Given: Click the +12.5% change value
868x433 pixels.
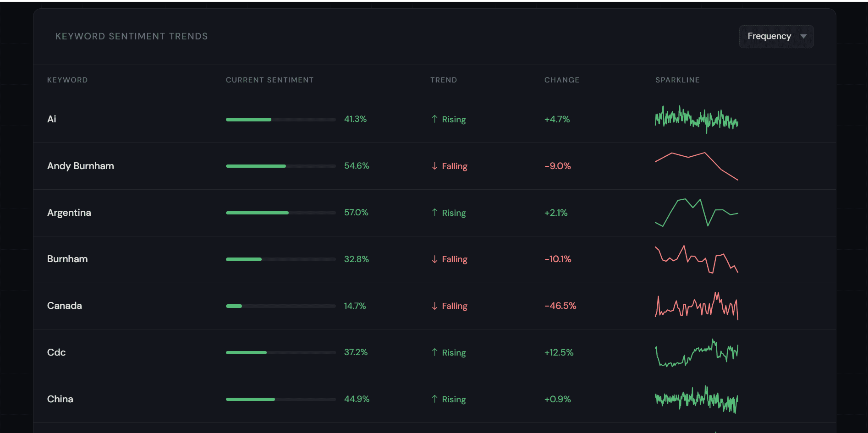Looking at the screenshot, I should (559, 352).
